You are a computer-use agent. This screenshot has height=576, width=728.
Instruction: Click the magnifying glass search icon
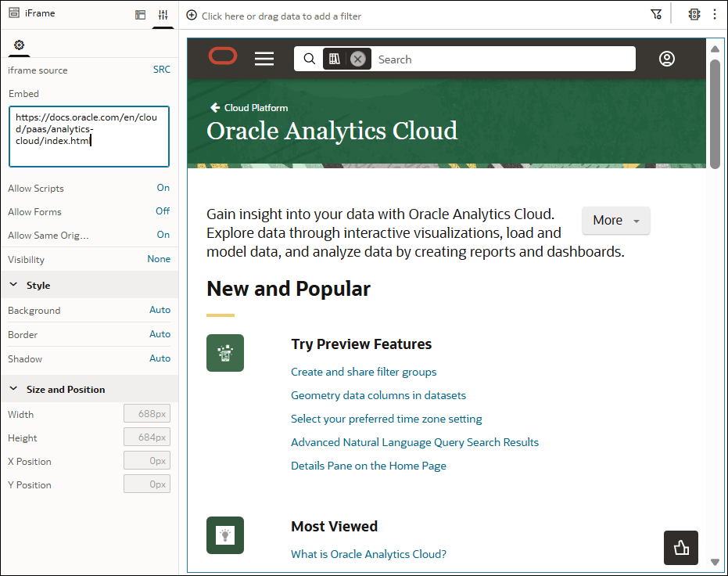pyautogui.click(x=309, y=59)
